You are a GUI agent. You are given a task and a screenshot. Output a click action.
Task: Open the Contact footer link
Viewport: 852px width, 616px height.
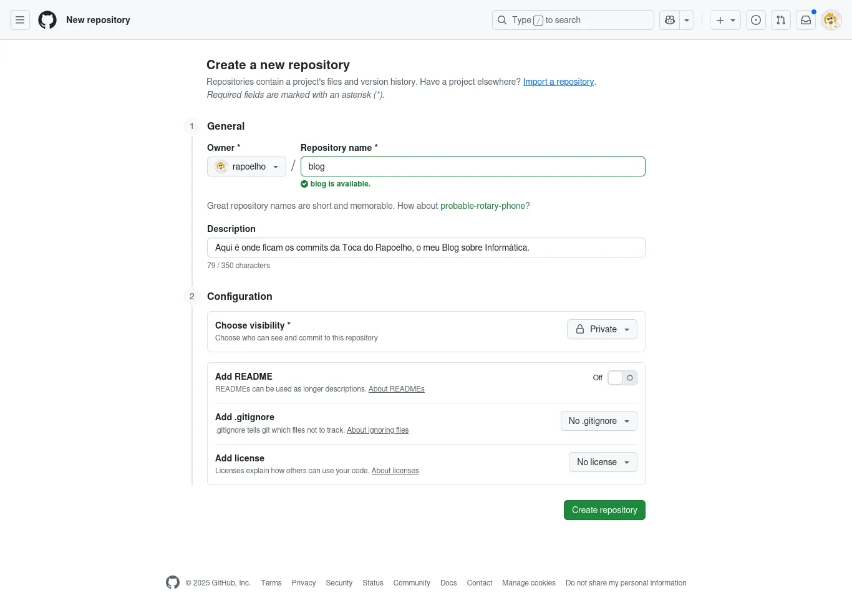pos(480,583)
